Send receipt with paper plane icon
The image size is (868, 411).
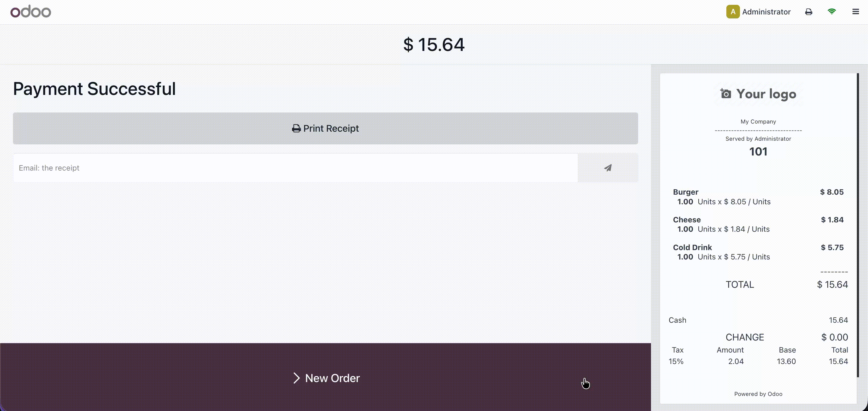click(608, 168)
